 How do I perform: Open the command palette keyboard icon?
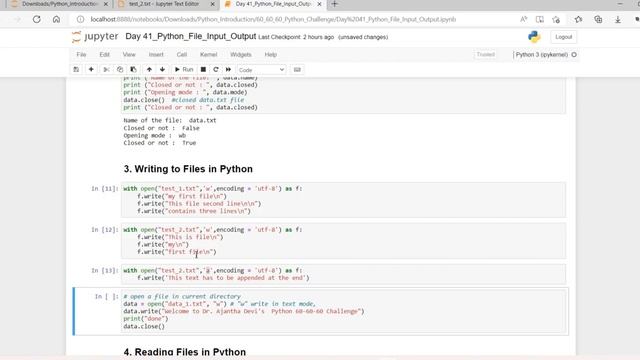tap(297, 70)
